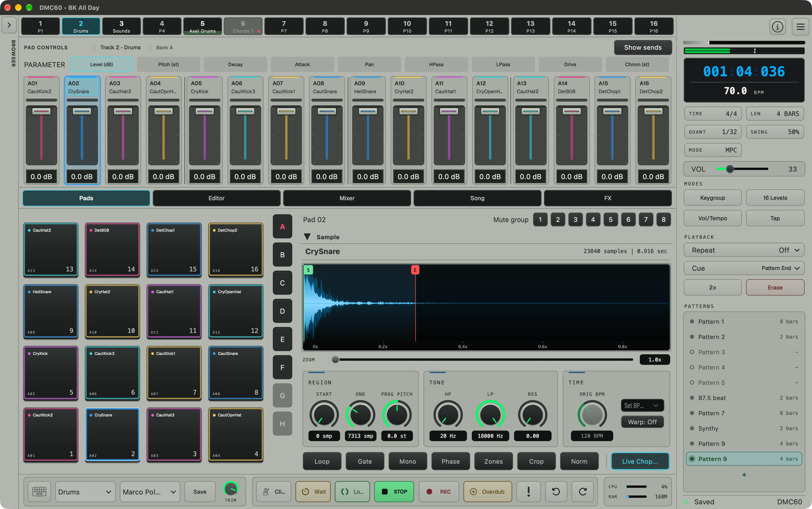The width and height of the screenshot is (812, 509).
Task: Select the waveform end marker E
Action: click(415, 270)
